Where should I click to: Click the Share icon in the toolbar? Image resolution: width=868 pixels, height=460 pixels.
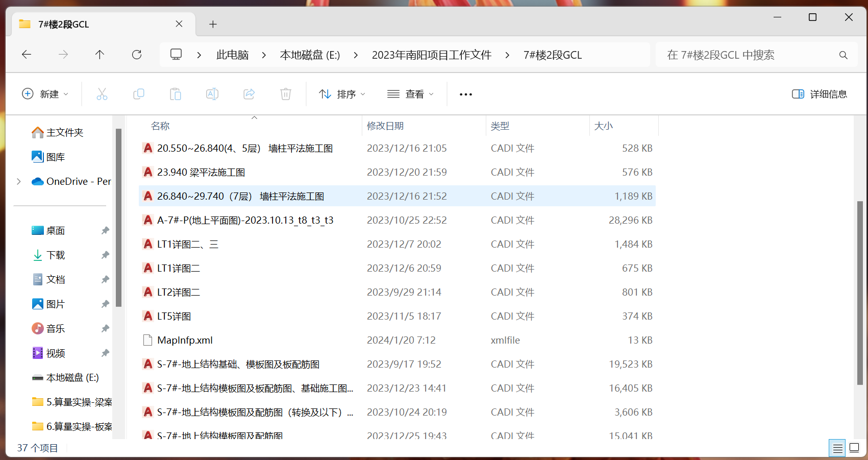249,94
